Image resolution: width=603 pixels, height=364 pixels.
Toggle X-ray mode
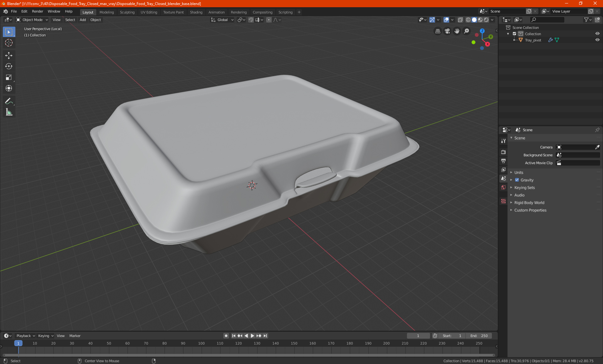pos(460,20)
